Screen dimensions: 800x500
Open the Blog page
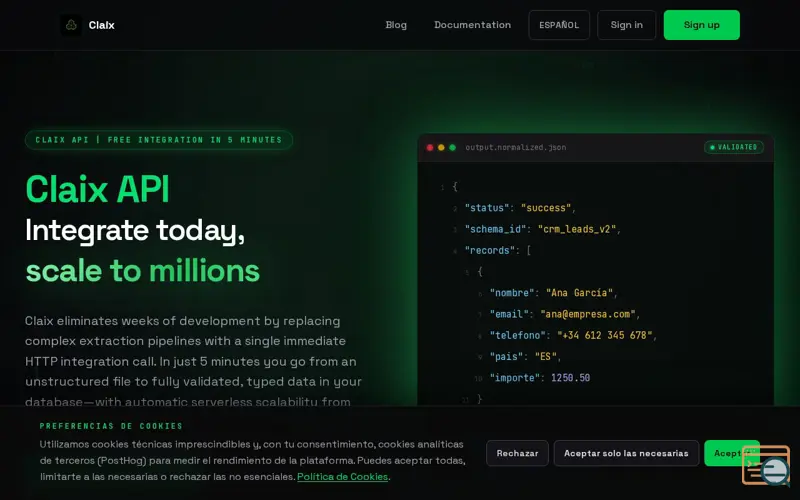click(396, 24)
